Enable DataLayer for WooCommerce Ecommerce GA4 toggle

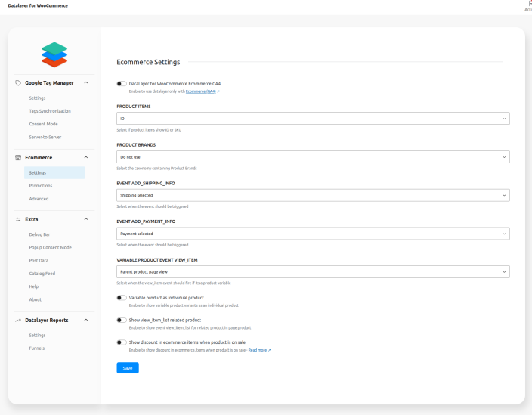pyautogui.click(x=122, y=84)
